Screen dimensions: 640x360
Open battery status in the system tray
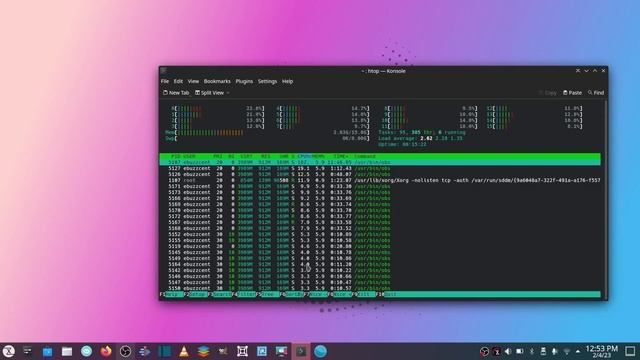pyautogui.click(x=520, y=351)
